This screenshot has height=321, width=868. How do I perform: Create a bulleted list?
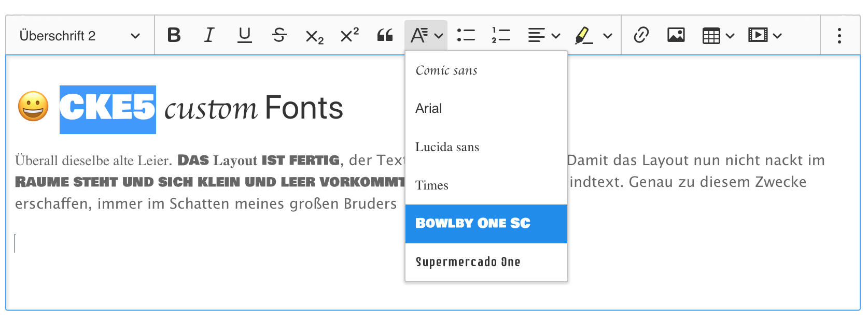[466, 36]
